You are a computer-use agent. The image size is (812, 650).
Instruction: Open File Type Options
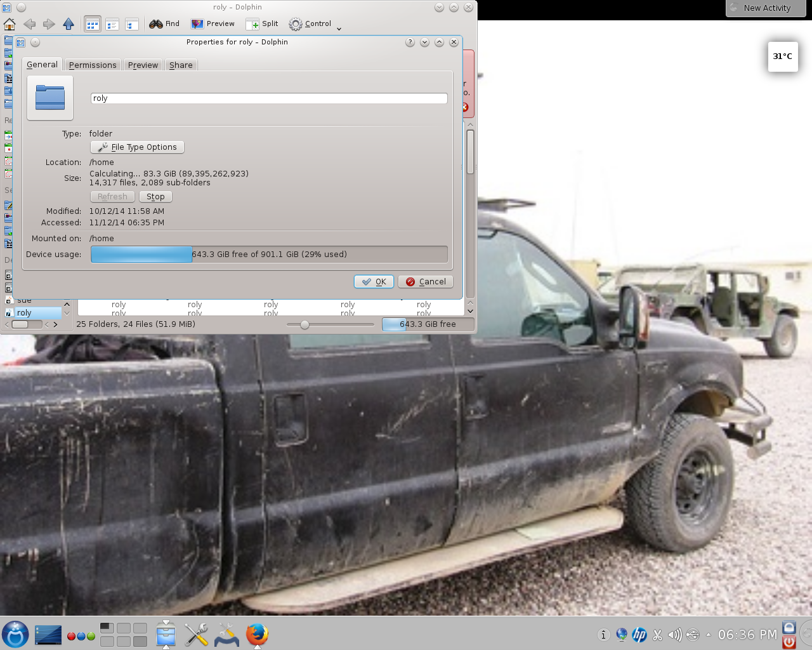(x=137, y=147)
